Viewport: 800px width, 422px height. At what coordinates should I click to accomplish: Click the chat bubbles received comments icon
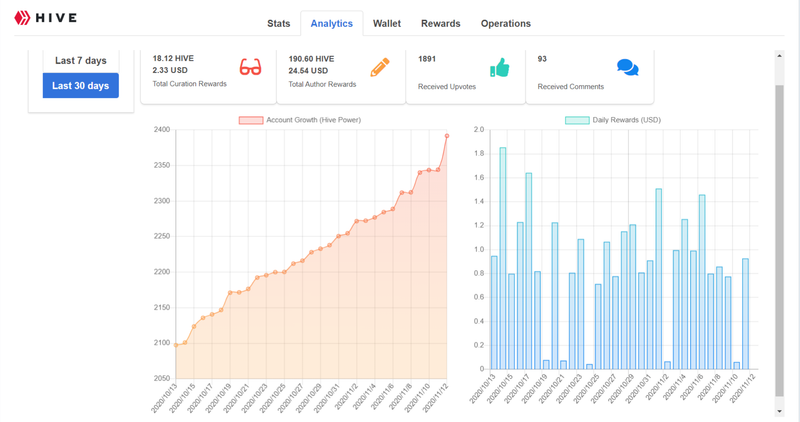pos(628,67)
